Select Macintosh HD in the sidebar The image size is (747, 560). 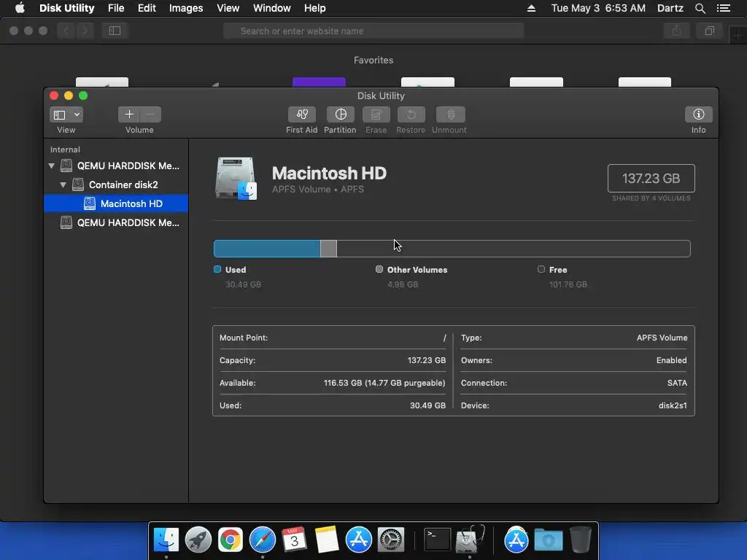[x=116, y=204]
